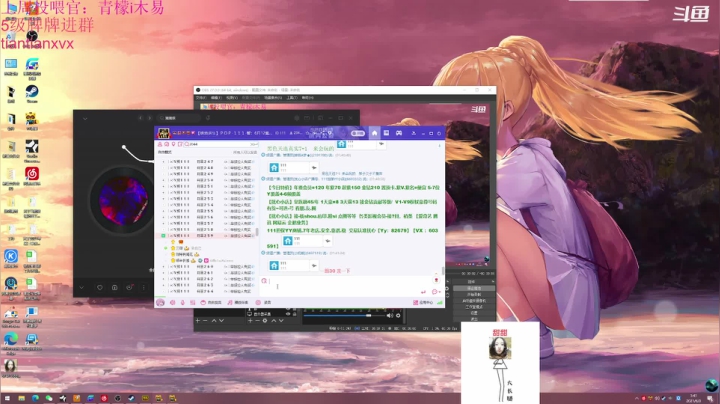Open the first menu in OBS menu bar

pos(201,98)
